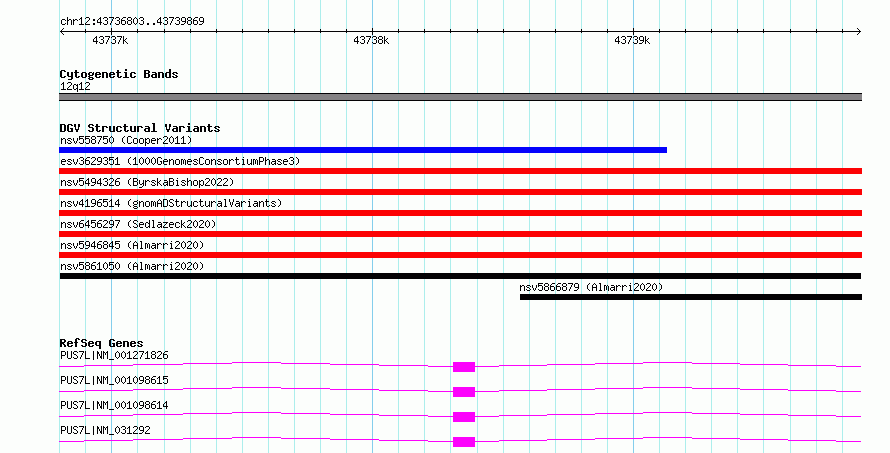Click the exon box of PUS7L|NM_001271826

point(464,367)
